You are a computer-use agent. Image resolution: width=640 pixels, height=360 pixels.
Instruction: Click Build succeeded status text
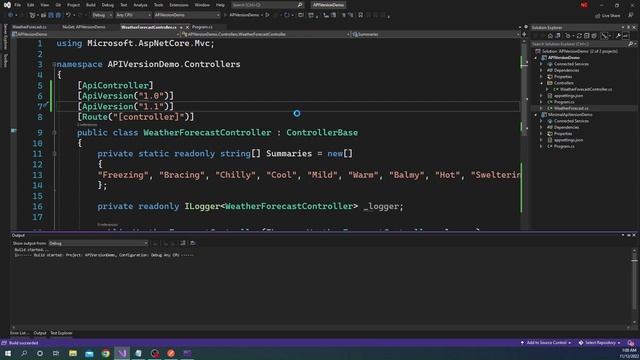point(24,343)
